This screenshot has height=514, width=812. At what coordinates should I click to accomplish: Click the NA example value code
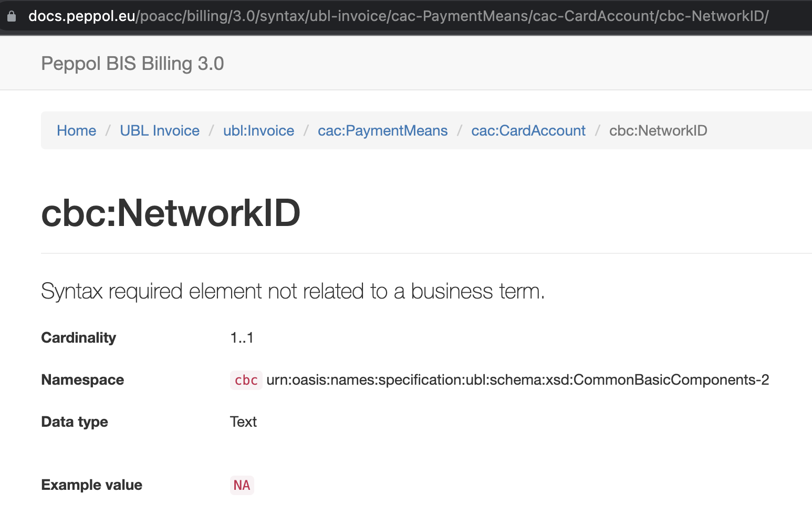tap(242, 485)
